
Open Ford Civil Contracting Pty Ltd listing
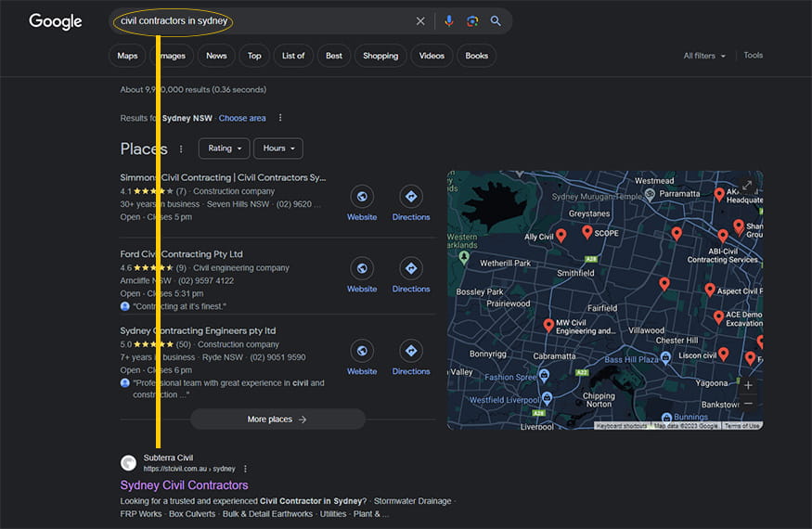coord(181,254)
